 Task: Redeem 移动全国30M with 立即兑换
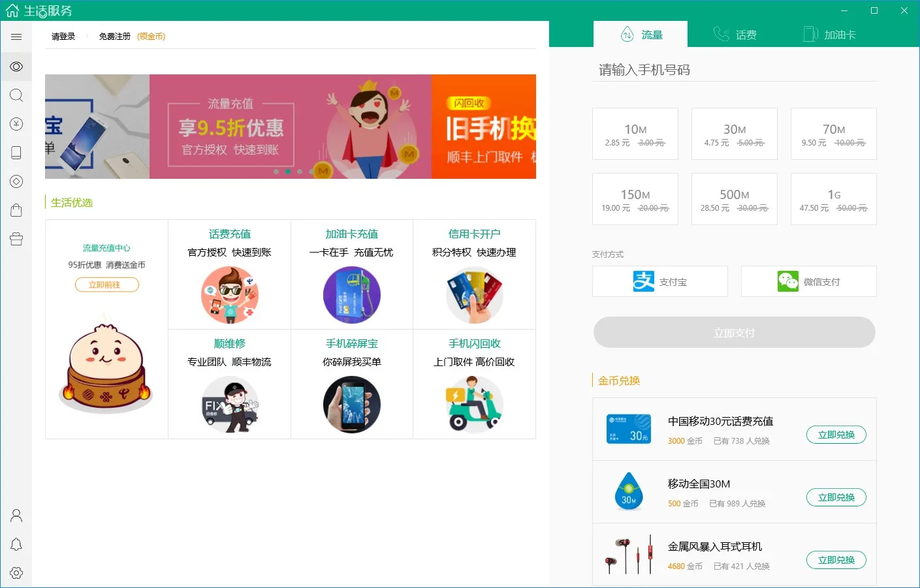pyautogui.click(x=836, y=497)
